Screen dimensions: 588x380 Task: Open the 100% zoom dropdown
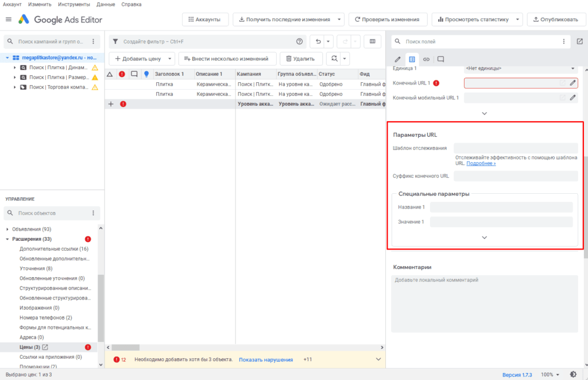pyautogui.click(x=550, y=375)
